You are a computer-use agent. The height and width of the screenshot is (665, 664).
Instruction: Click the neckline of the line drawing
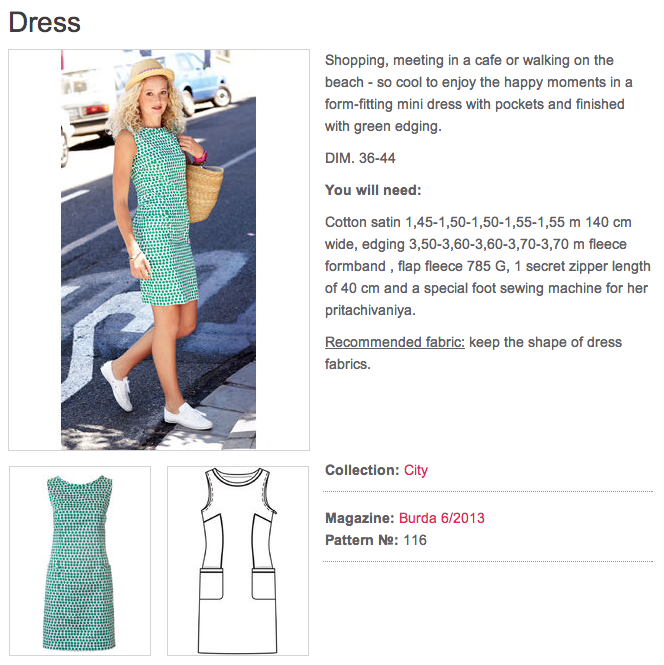238,477
